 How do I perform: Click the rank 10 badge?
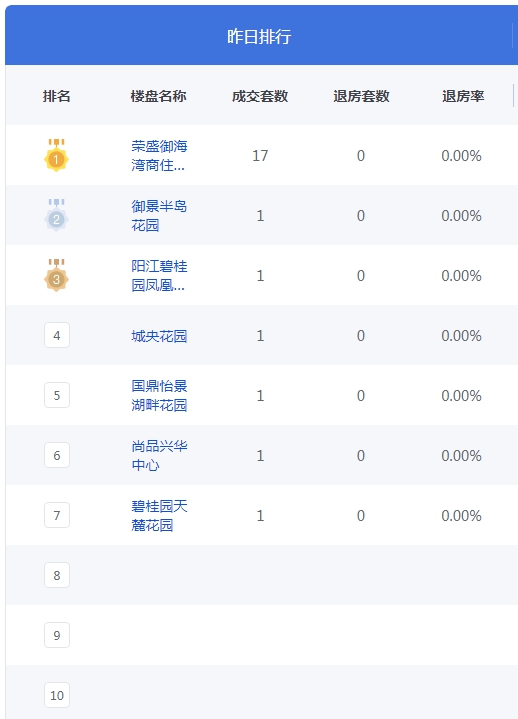click(57, 696)
